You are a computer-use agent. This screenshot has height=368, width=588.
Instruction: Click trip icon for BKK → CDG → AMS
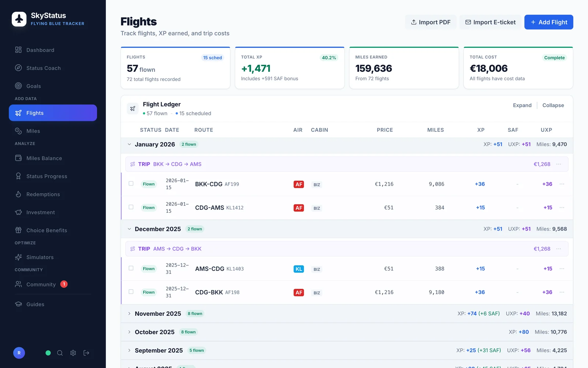tap(133, 164)
